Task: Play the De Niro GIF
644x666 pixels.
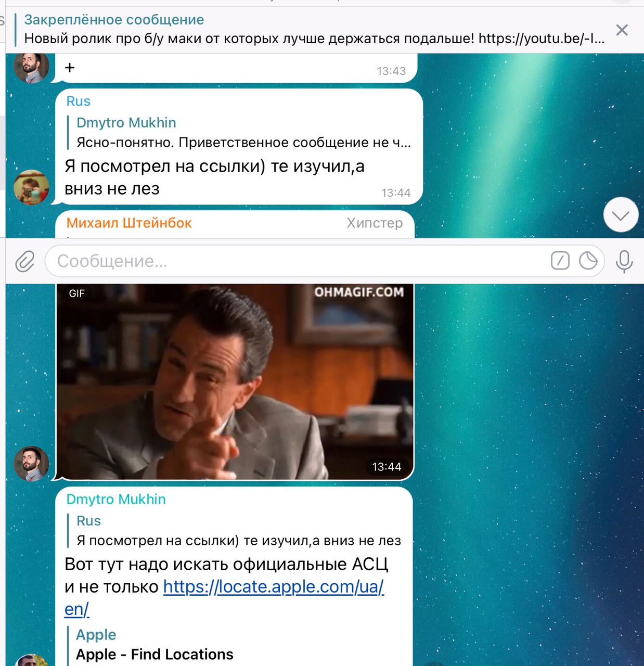Action: 235,381
